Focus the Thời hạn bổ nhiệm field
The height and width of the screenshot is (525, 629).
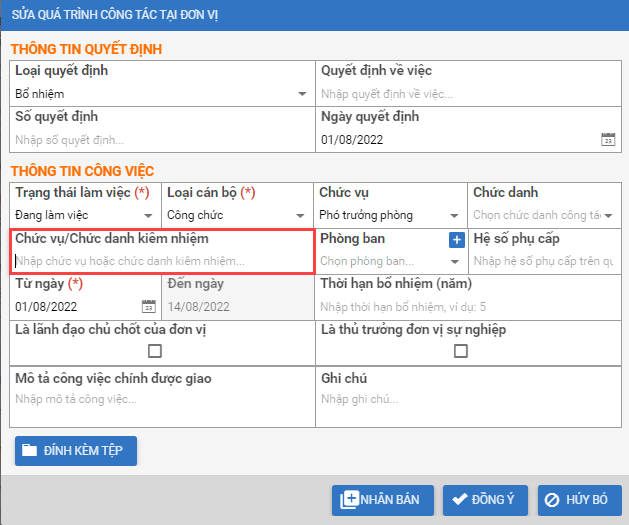coord(465,307)
